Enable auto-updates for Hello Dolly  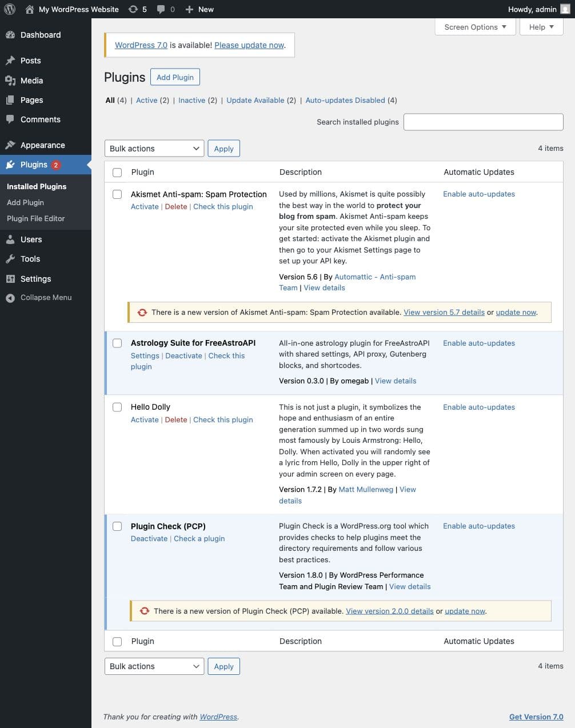pyautogui.click(x=479, y=407)
